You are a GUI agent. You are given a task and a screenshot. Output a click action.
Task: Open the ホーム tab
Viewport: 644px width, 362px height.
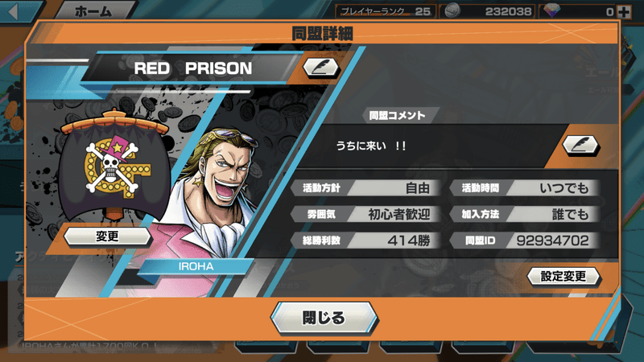(94, 11)
